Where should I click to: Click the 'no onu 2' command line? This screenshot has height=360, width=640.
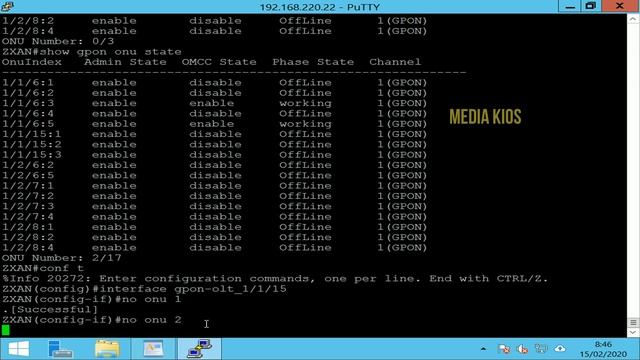(92, 320)
